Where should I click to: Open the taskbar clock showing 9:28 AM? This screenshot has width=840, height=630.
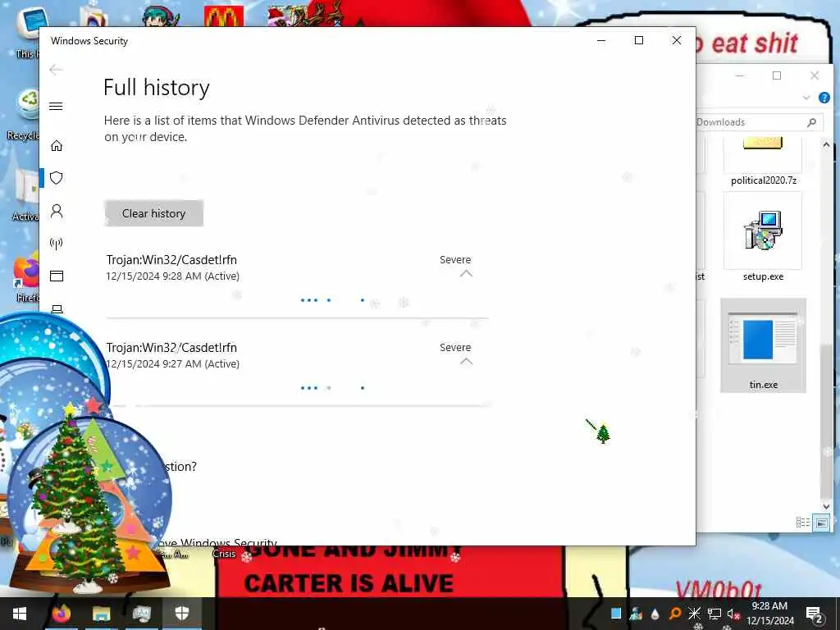pos(769,614)
